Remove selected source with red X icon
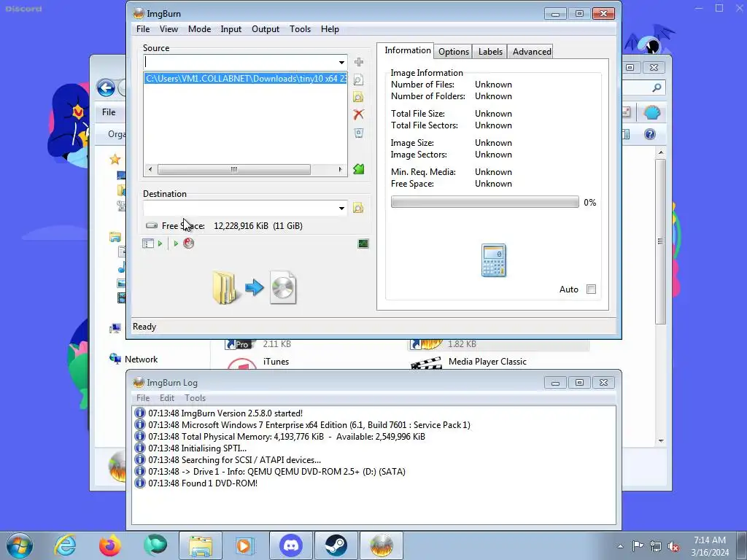Image resolution: width=747 pixels, height=560 pixels. (359, 114)
